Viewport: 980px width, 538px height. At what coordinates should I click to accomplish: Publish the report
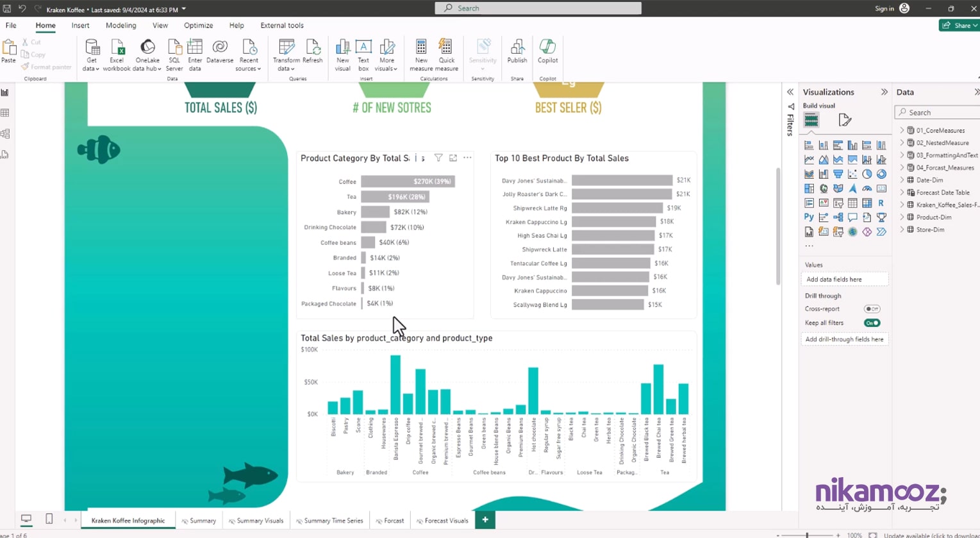(x=517, y=52)
